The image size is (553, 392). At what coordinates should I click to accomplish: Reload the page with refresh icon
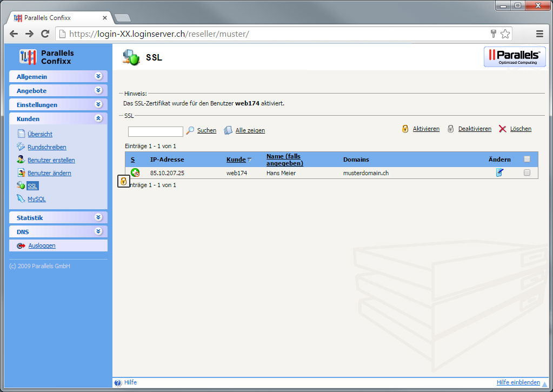point(45,34)
